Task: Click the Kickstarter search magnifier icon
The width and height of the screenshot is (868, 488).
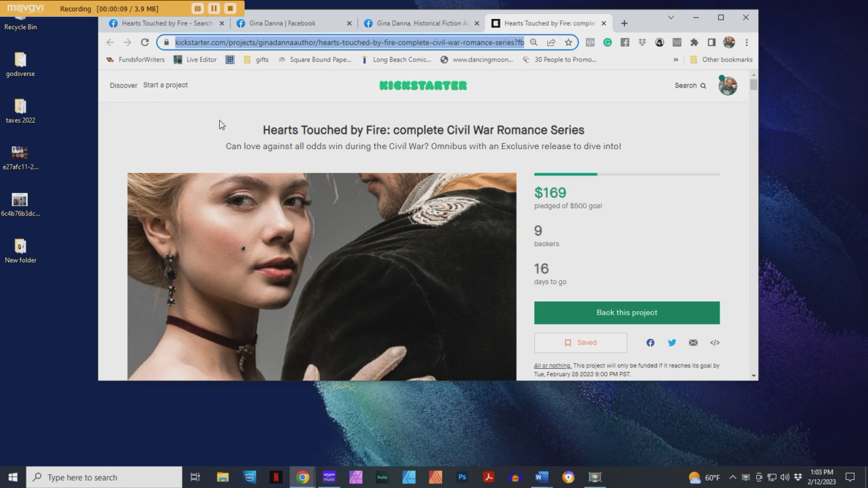Action: (703, 86)
